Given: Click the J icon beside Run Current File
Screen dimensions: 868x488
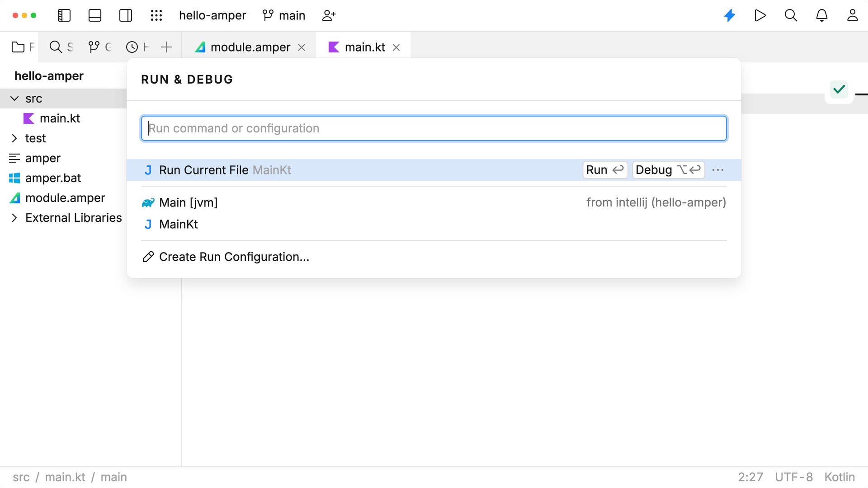Looking at the screenshot, I should pos(148,170).
